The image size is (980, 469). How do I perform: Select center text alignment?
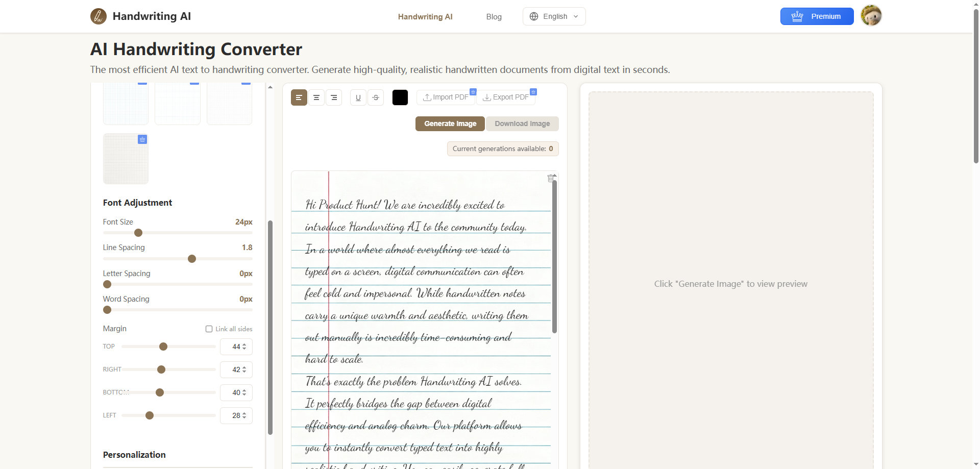point(316,97)
